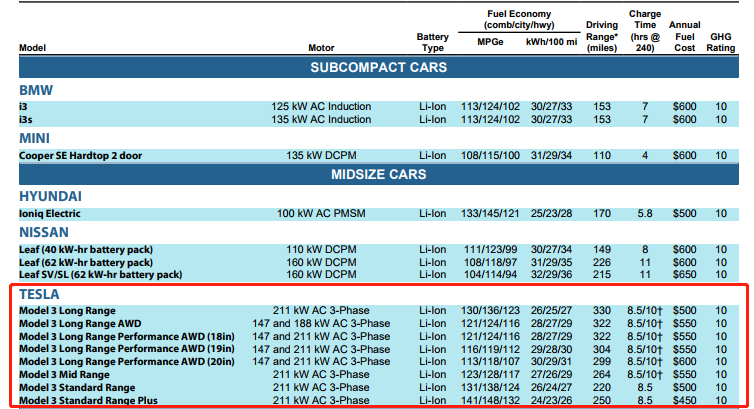Click the 110 kW DCPM motor cell
This screenshot has width=754, height=409.
321,249
